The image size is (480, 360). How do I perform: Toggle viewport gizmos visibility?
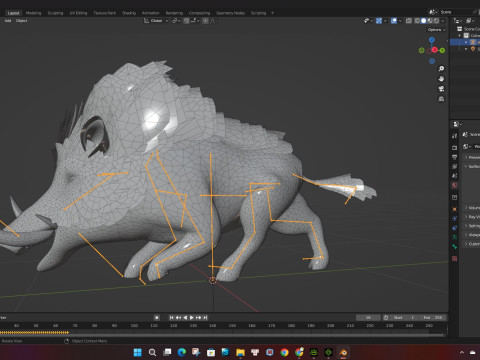tap(379, 21)
